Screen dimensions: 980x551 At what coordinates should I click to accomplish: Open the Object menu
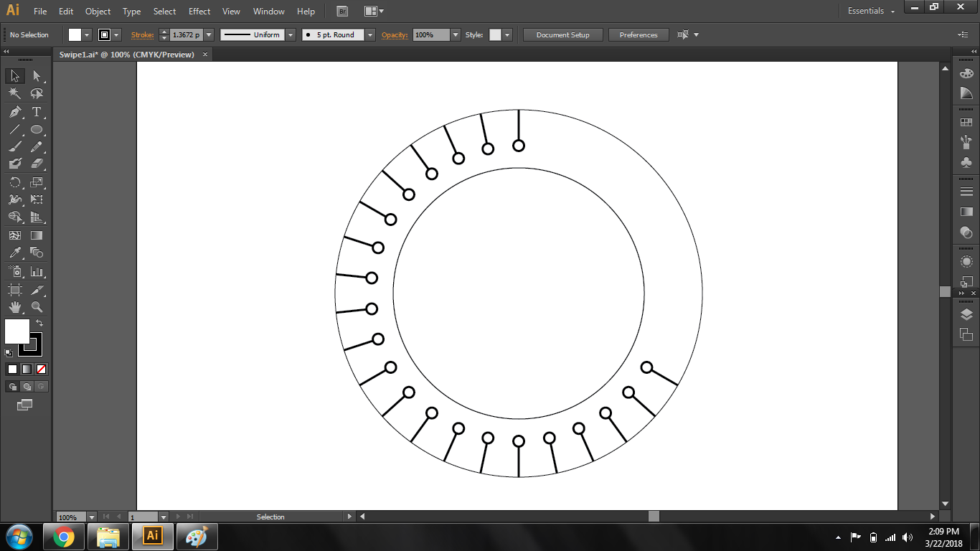point(98,11)
